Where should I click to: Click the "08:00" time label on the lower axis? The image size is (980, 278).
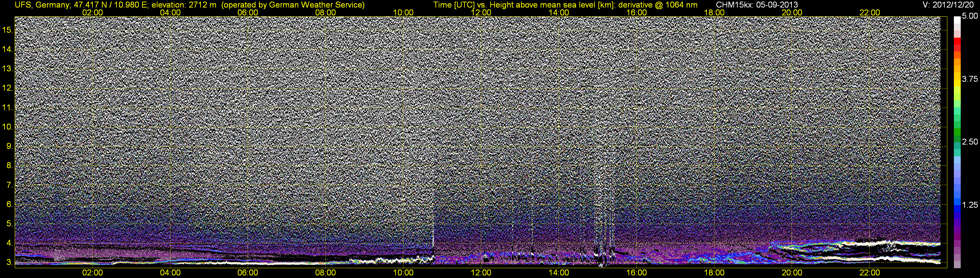click(326, 273)
